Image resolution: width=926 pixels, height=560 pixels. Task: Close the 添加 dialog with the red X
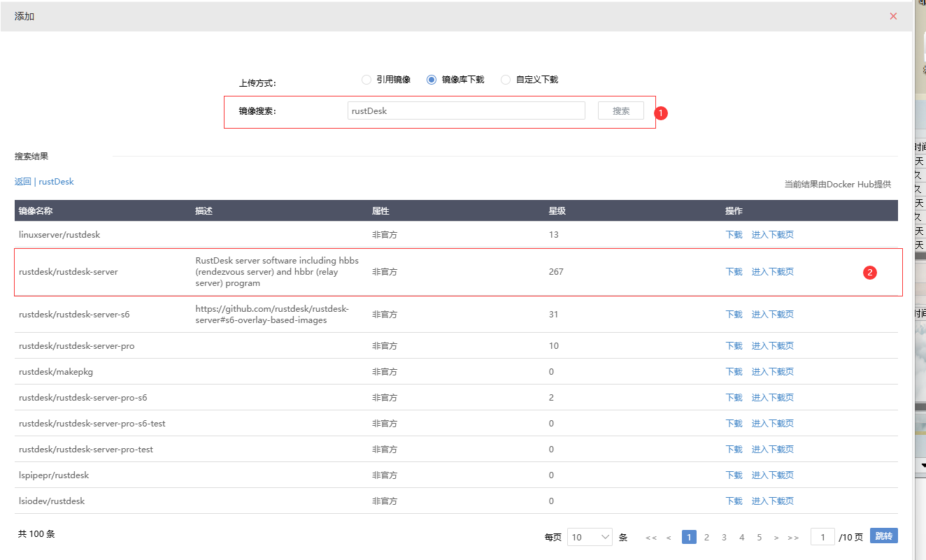[893, 16]
